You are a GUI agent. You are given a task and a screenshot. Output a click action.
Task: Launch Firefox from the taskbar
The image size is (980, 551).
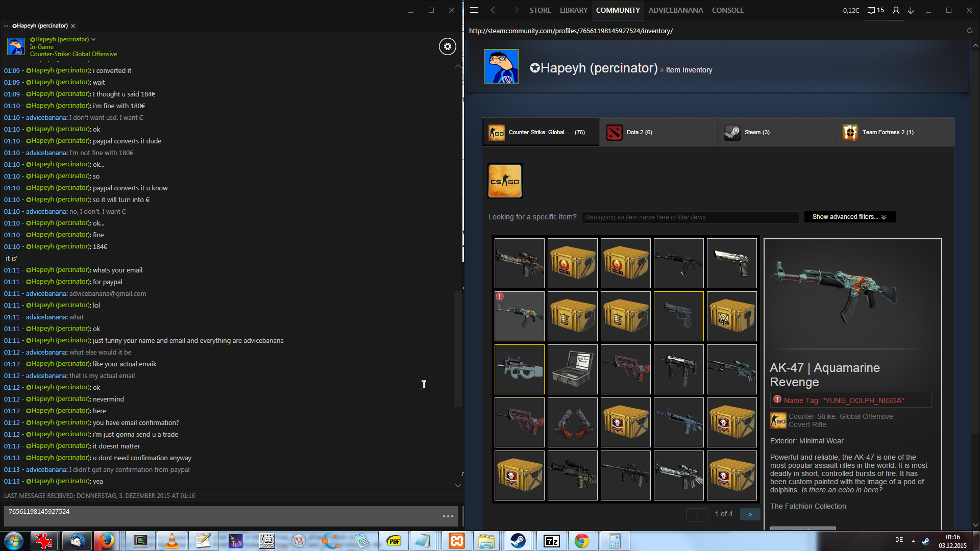coord(106,541)
